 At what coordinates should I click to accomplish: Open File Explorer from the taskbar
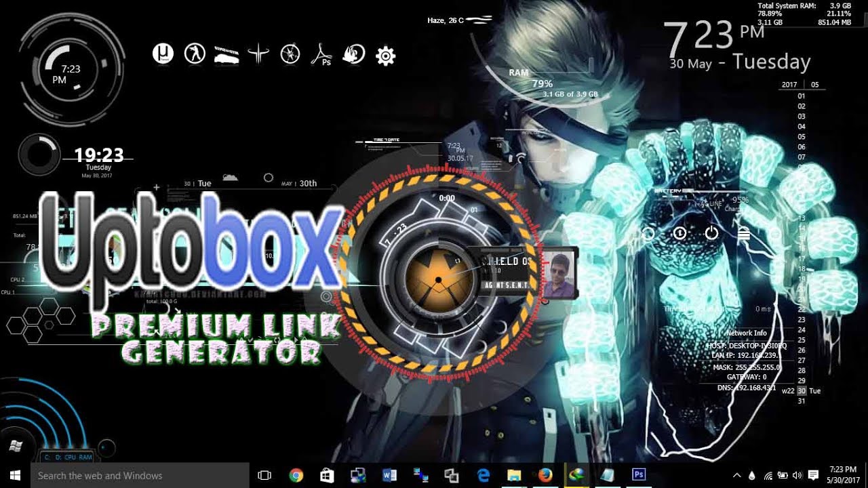click(x=515, y=475)
